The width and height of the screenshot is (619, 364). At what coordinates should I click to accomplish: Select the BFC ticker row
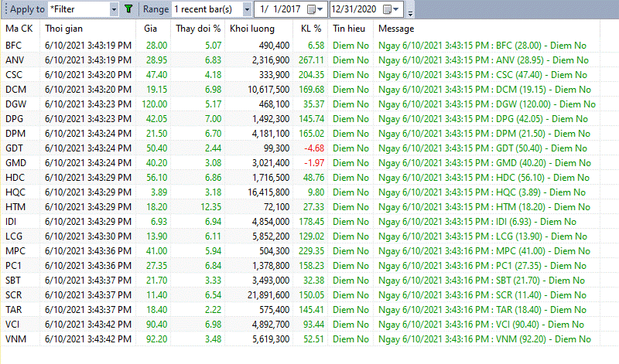click(x=300, y=46)
